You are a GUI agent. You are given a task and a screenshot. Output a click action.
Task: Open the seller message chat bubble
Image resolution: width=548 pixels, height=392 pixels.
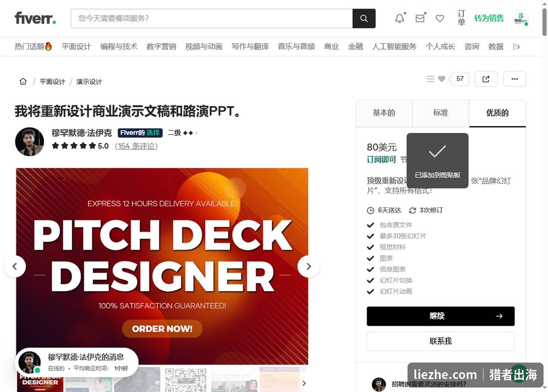pyautogui.click(x=77, y=362)
